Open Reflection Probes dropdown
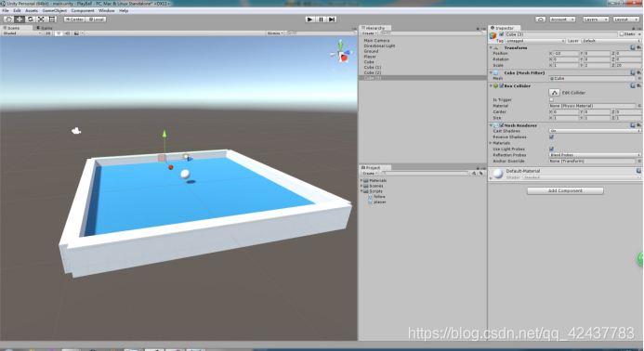 click(x=595, y=155)
